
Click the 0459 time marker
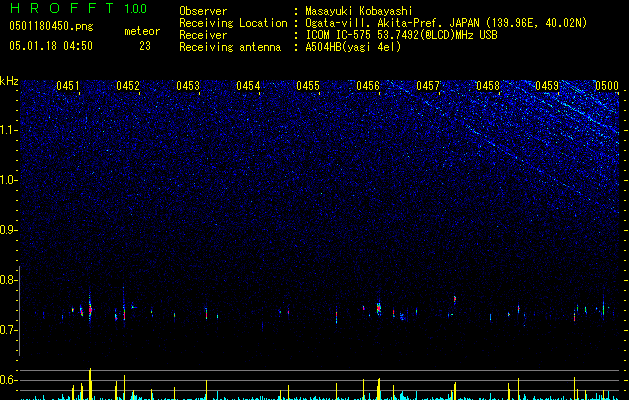point(547,86)
